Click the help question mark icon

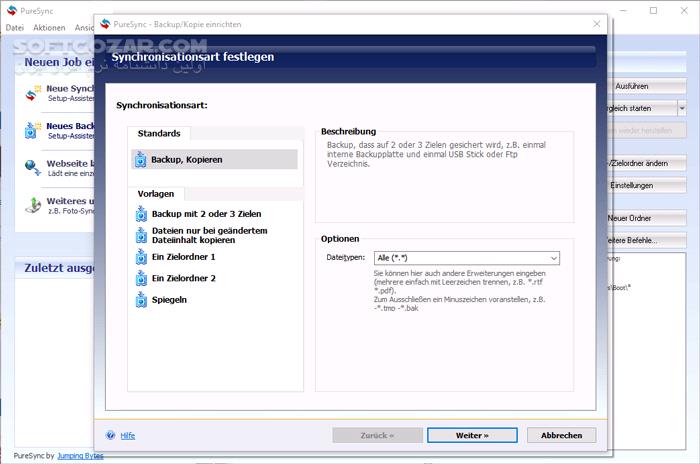click(110, 435)
